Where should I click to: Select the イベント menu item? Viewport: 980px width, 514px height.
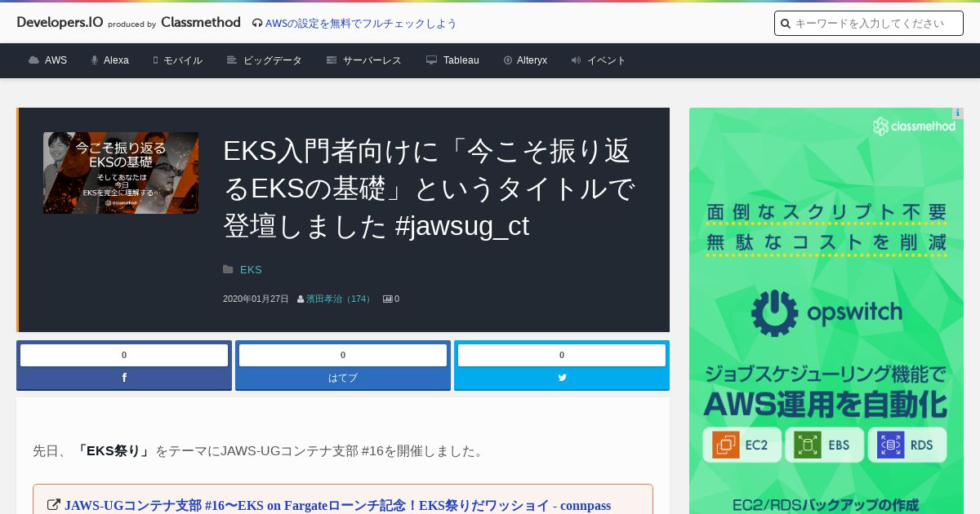click(598, 60)
